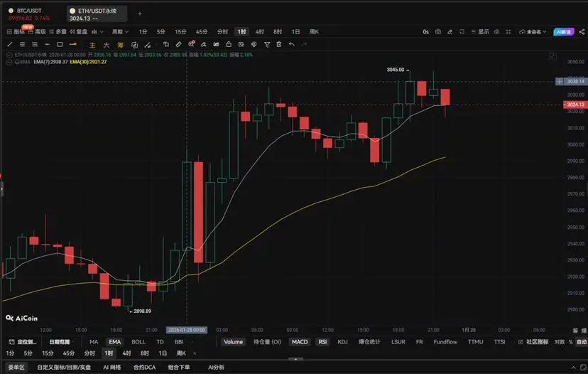The height and width of the screenshot is (374, 588).
Task: Click the pencil edit icon in top bar
Action: click(x=450, y=32)
